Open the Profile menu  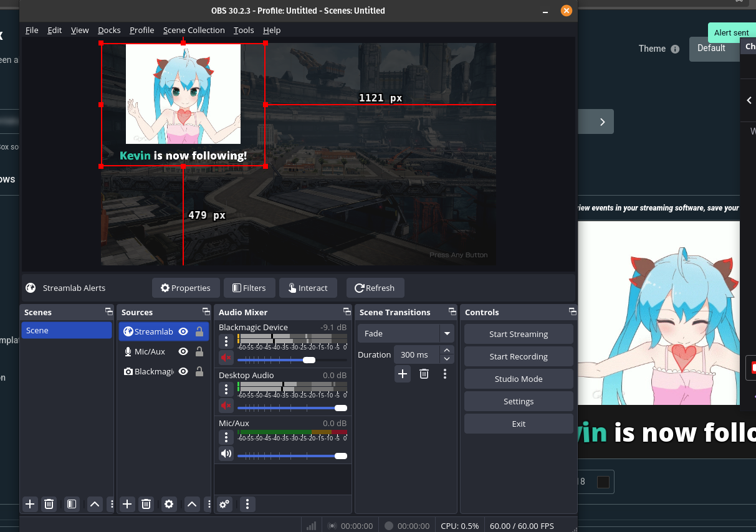142,30
